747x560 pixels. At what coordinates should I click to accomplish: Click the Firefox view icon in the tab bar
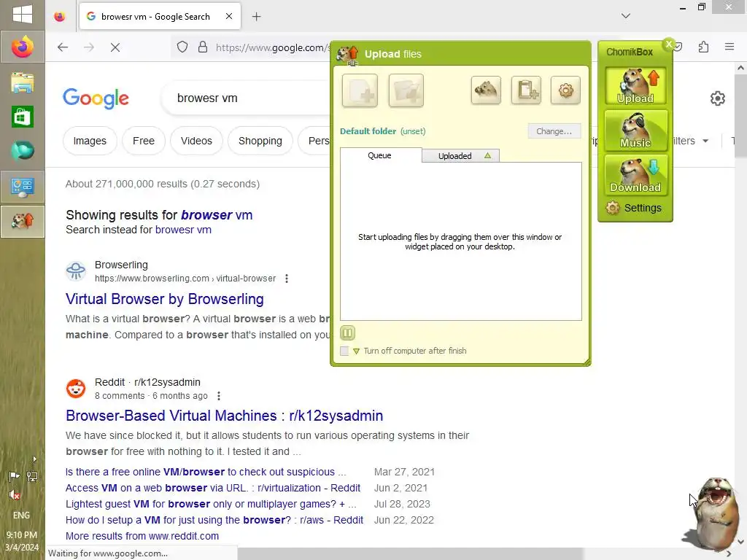tap(60, 17)
